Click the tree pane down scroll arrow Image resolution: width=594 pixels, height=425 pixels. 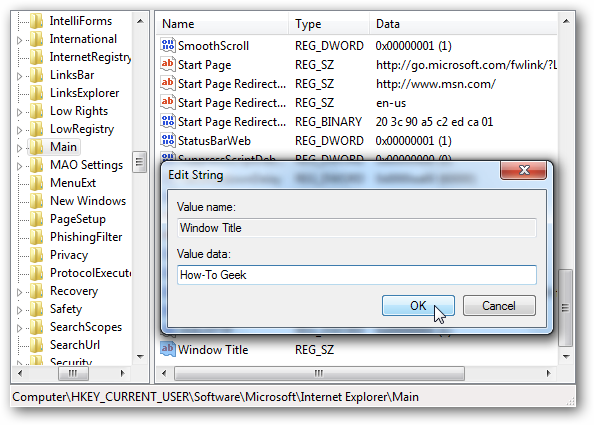click(x=140, y=356)
